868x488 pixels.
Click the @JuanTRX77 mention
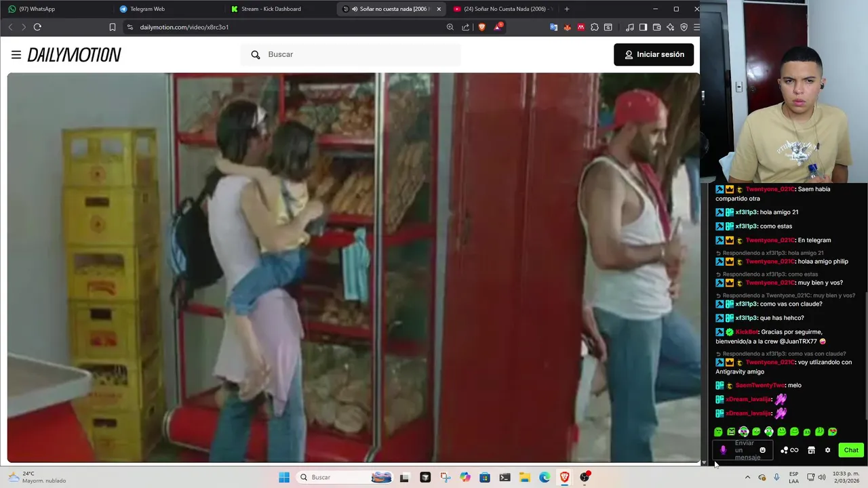tap(797, 341)
